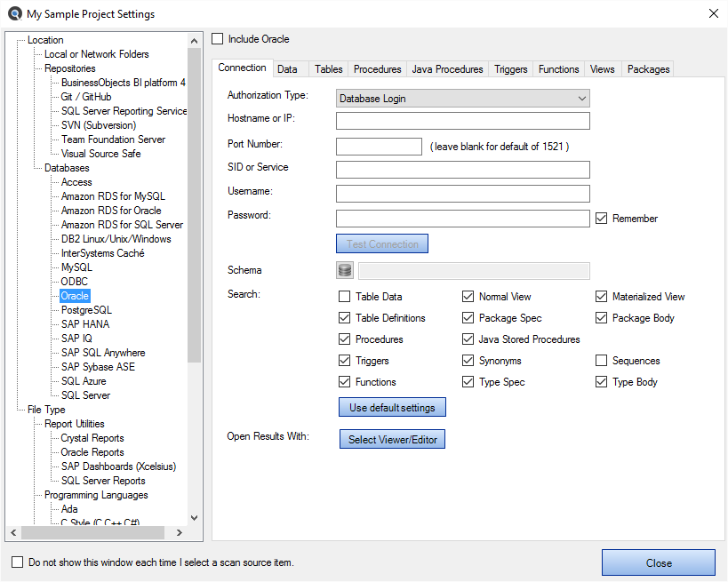The height and width of the screenshot is (582, 728).
Task: Click the tree's scroll up arrow
Action: pos(195,41)
